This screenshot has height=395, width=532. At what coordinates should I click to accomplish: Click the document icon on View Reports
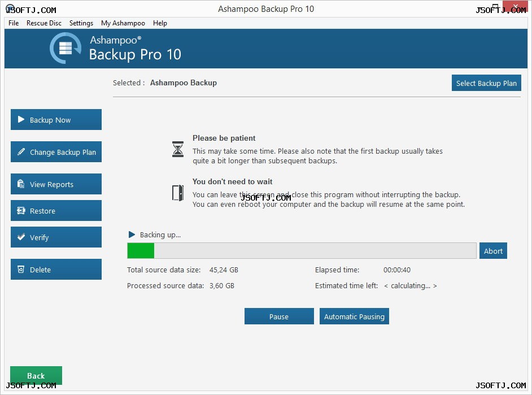point(21,184)
